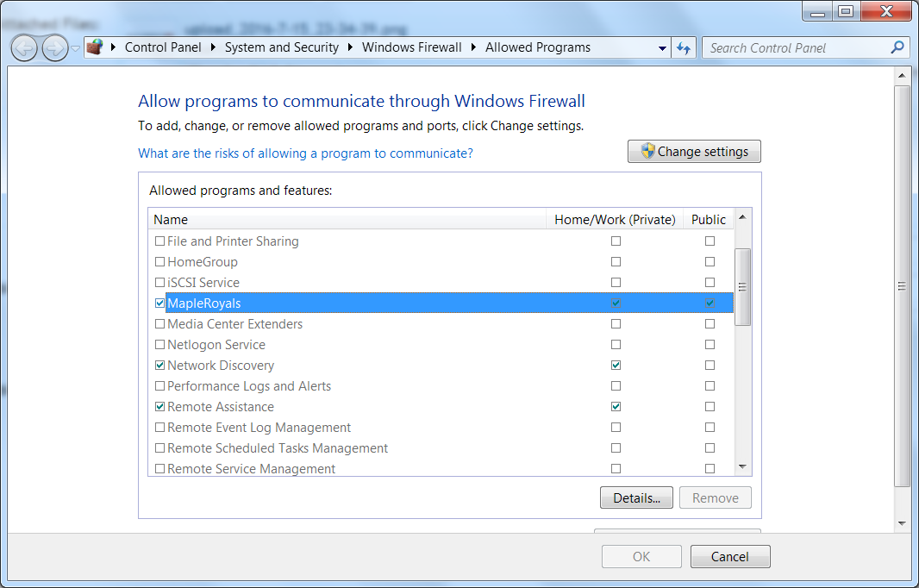Image resolution: width=919 pixels, height=588 pixels.
Task: Open recent pages dropdown next to Forward
Action: [x=75, y=48]
